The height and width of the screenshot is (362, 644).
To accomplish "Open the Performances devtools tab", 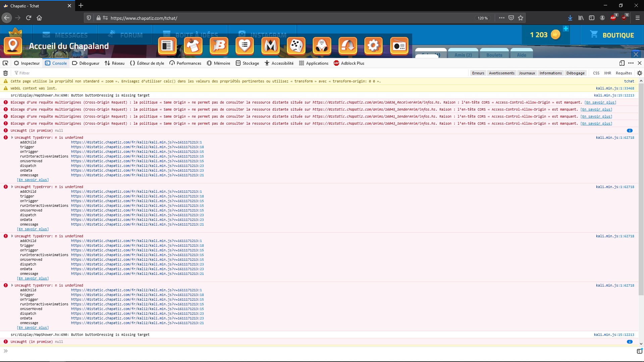I will pyautogui.click(x=185, y=63).
